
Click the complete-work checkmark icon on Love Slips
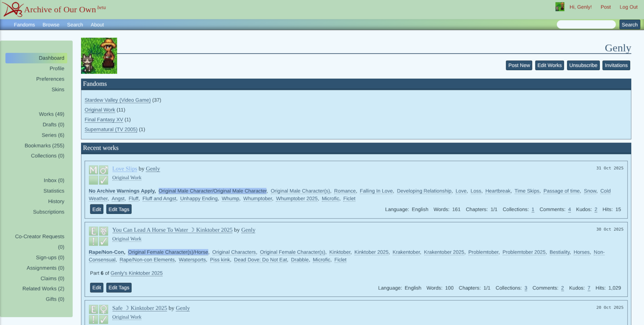click(x=104, y=180)
